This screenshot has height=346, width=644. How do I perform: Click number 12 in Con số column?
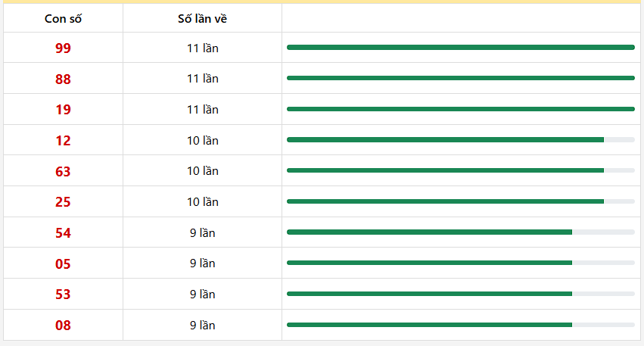click(63, 141)
